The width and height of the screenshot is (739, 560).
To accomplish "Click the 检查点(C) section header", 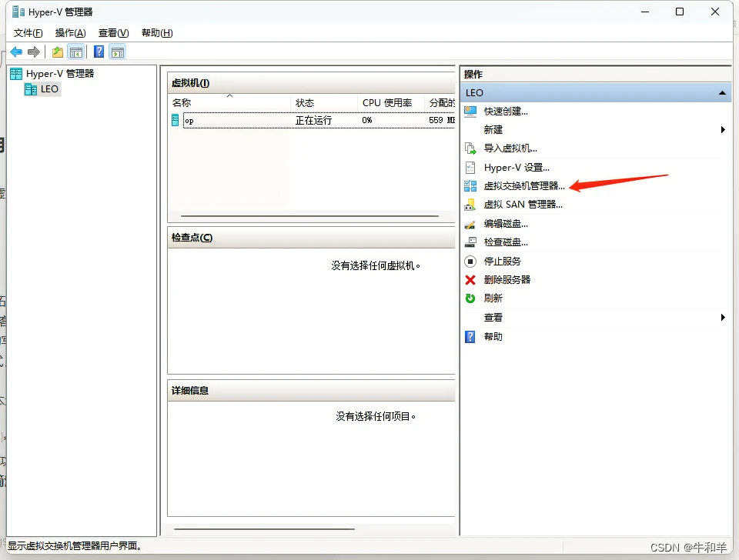I will pyautogui.click(x=311, y=238).
